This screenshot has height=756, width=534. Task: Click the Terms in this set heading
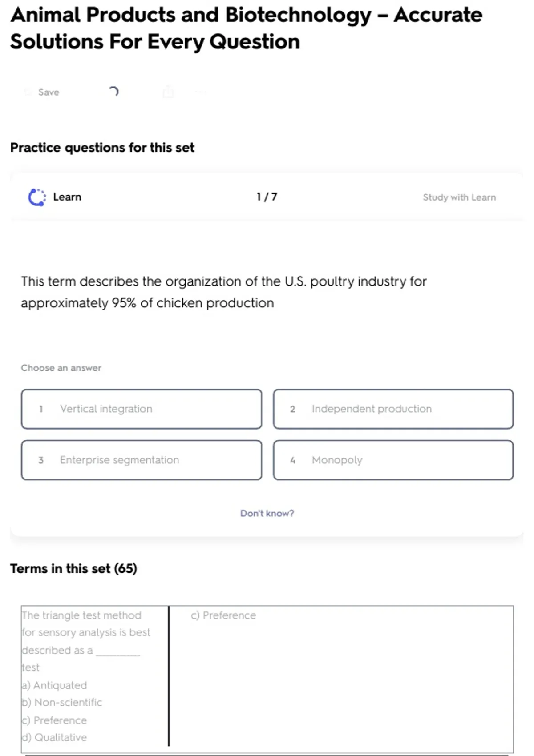[x=74, y=569]
